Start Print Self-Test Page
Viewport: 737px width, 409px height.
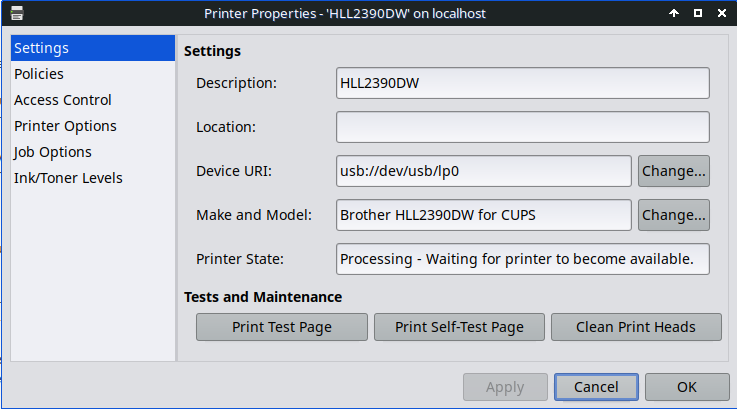coord(459,327)
